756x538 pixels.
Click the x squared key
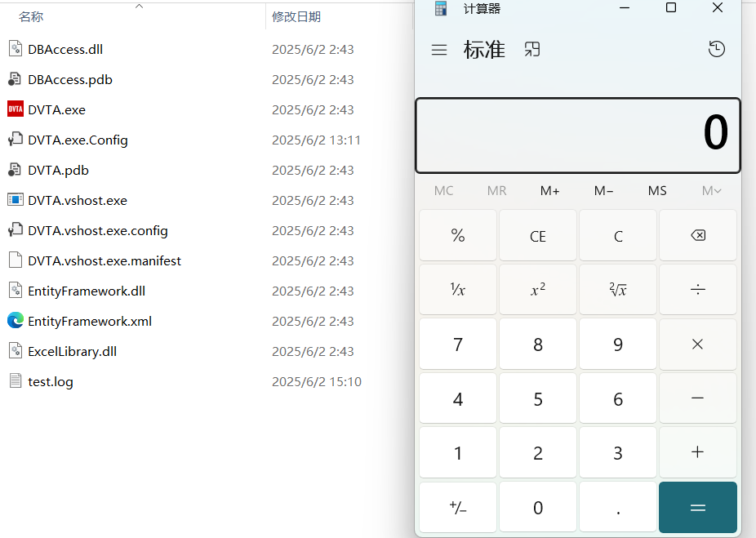point(538,289)
